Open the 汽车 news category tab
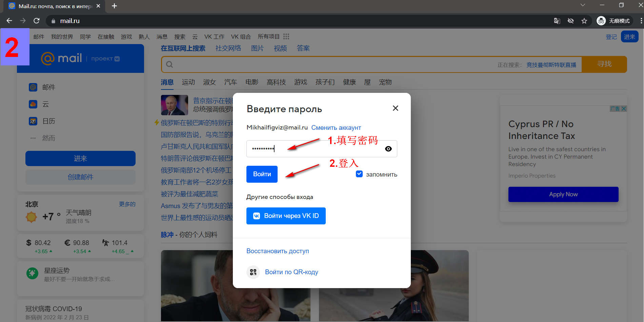 (x=230, y=82)
